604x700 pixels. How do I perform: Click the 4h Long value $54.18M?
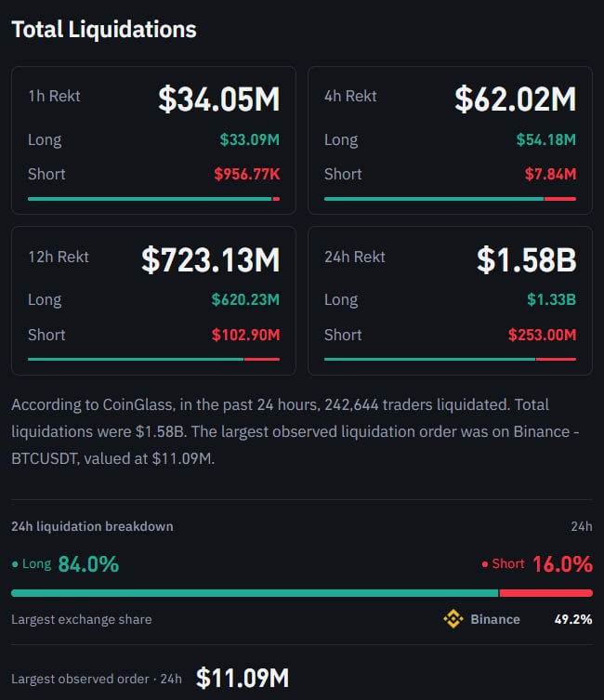546,139
